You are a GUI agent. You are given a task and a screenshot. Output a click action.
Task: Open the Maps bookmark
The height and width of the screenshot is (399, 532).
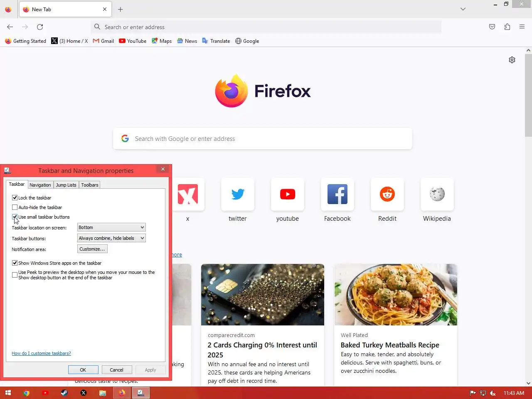point(162,41)
